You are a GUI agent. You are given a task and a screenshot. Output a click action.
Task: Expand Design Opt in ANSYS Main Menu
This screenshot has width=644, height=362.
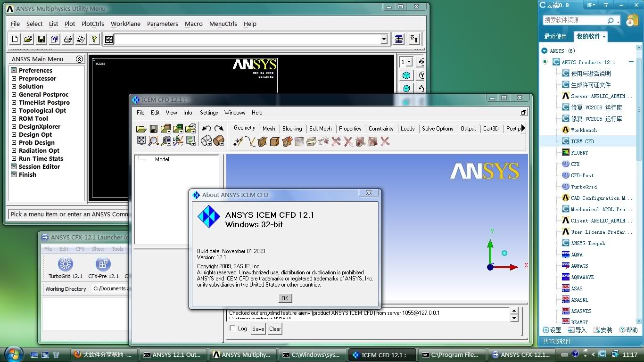click(x=14, y=135)
